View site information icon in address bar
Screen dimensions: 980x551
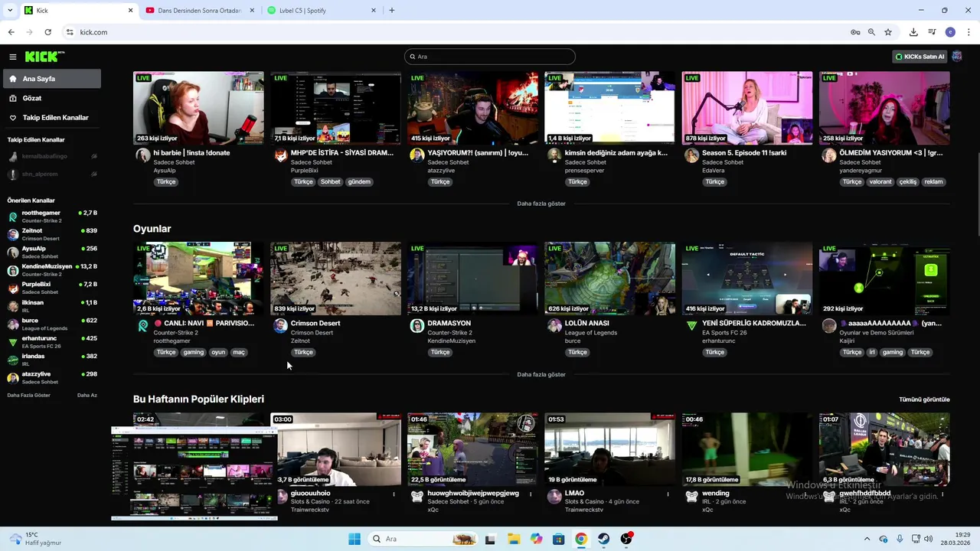(70, 32)
